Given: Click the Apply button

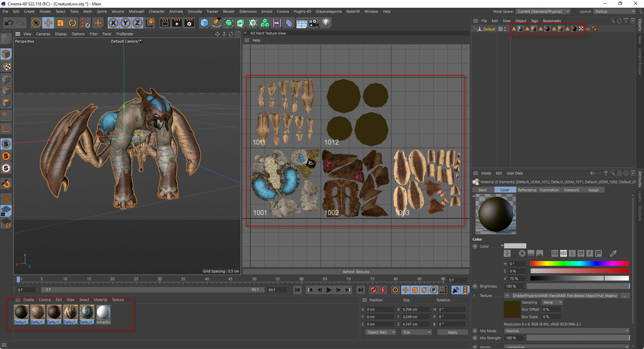Looking at the screenshot, I should pyautogui.click(x=452, y=332).
